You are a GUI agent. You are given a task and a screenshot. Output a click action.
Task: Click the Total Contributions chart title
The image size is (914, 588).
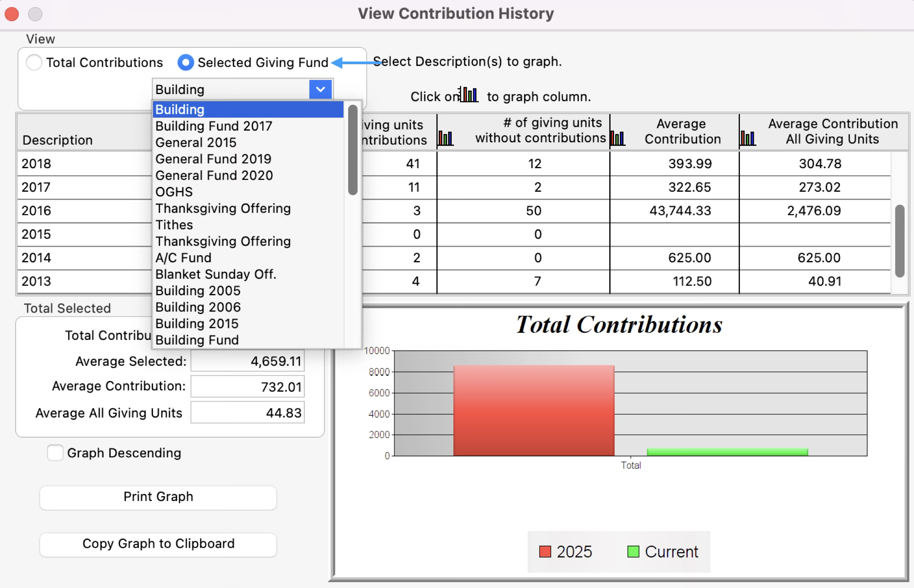click(619, 324)
